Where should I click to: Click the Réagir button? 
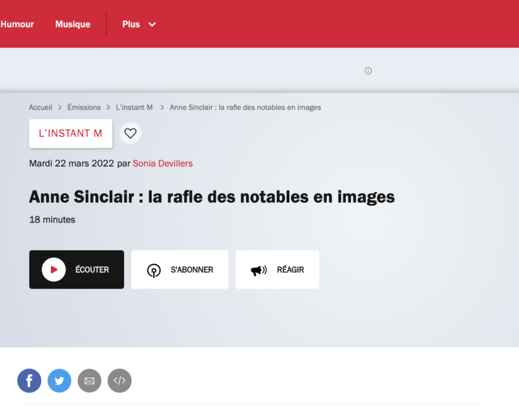click(x=278, y=270)
